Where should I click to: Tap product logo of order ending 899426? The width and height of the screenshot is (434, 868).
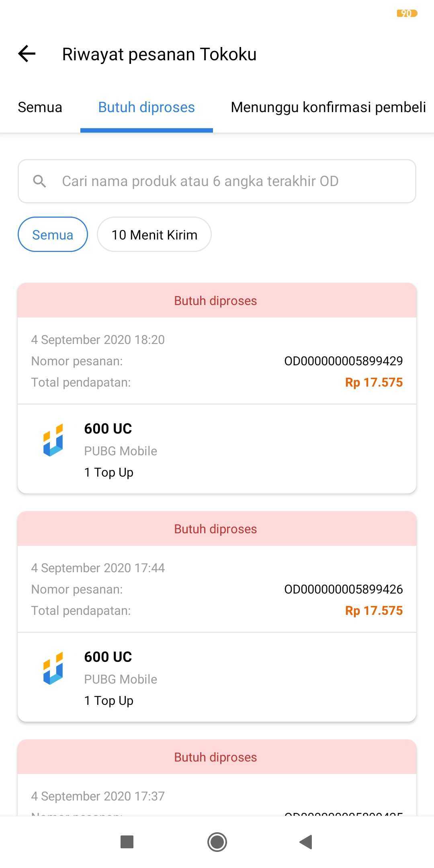tap(53, 668)
